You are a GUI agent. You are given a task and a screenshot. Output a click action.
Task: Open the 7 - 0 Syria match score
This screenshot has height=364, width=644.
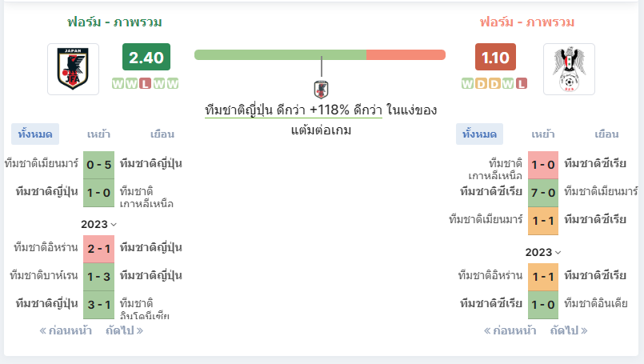[x=543, y=191]
